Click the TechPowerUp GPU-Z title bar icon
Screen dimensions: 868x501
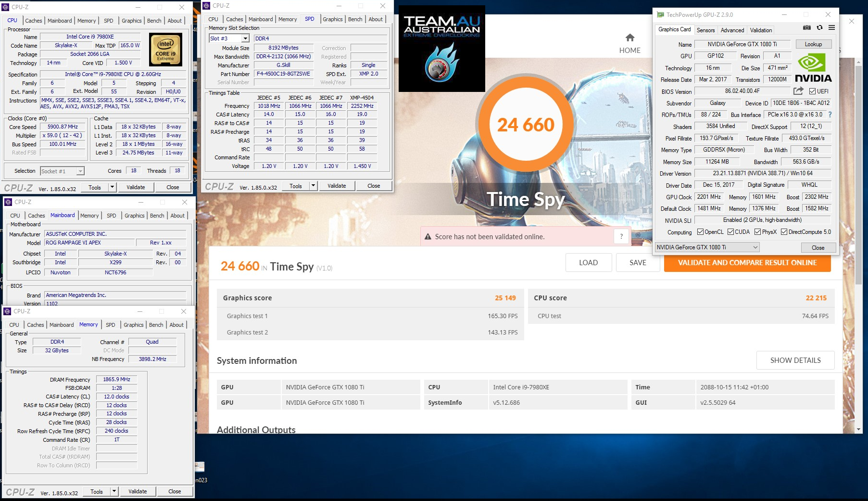point(661,15)
